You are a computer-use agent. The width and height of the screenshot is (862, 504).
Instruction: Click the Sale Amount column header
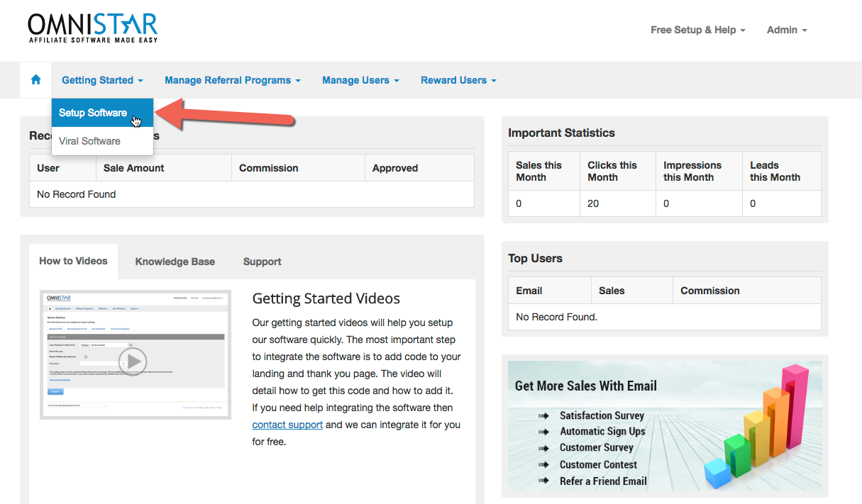(x=134, y=168)
